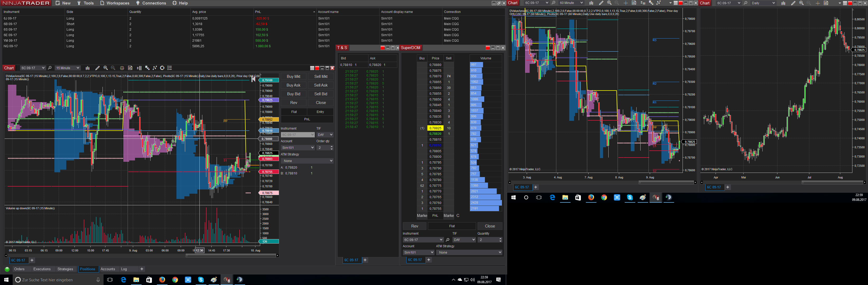
Task: Zoom in on the Daily chart
Action: coord(801,3)
